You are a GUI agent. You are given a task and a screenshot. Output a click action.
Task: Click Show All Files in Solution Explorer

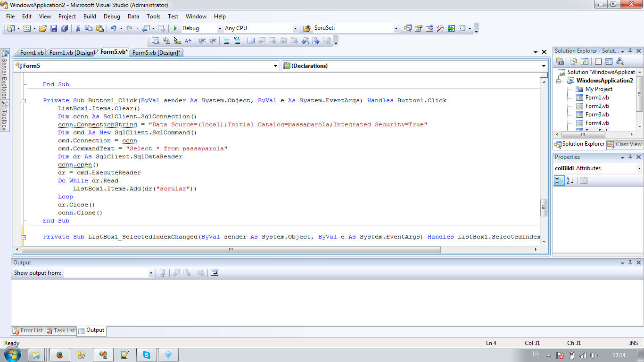point(574,61)
